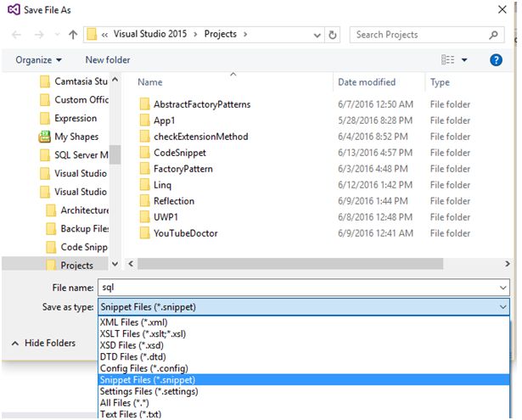Select Expression folder in tree
The width and height of the screenshot is (522, 420).
click(68, 118)
